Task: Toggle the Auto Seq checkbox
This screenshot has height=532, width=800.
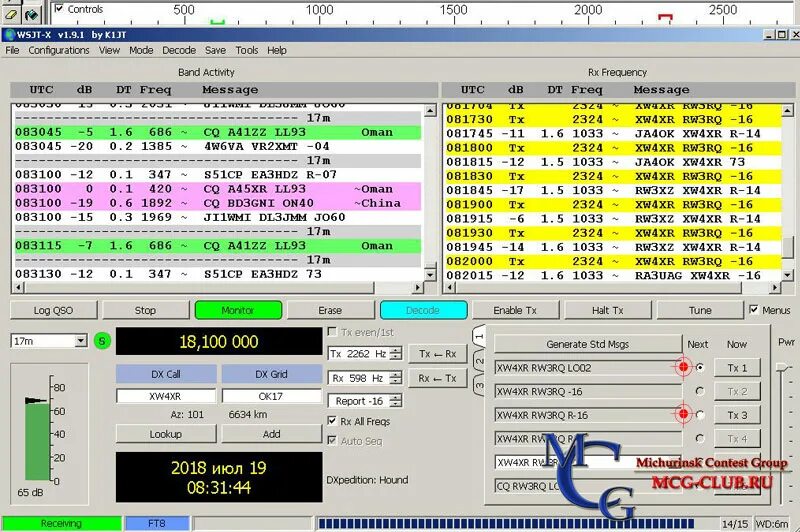Action: click(332, 440)
